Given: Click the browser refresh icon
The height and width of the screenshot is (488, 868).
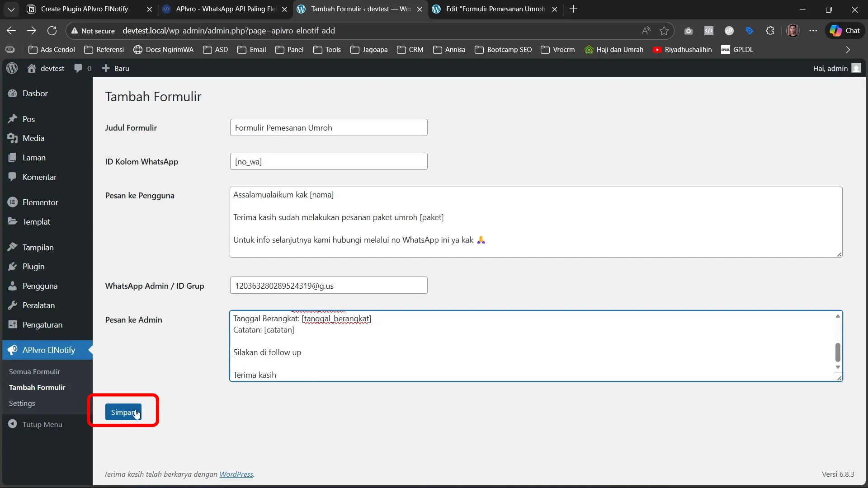Looking at the screenshot, I should (x=52, y=31).
